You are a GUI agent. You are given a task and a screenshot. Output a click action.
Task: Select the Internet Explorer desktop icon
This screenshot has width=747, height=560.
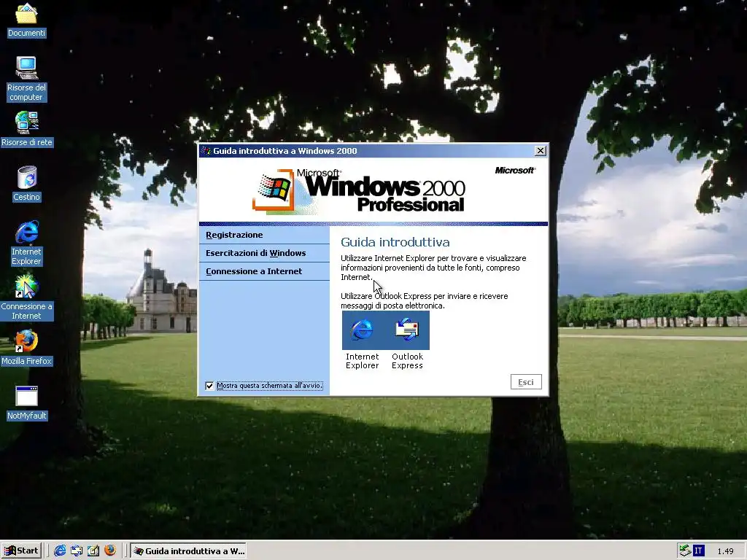[x=26, y=243]
